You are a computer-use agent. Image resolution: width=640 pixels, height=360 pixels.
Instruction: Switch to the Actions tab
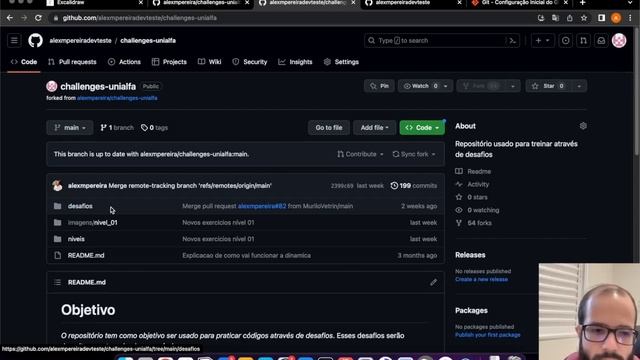coord(124,62)
